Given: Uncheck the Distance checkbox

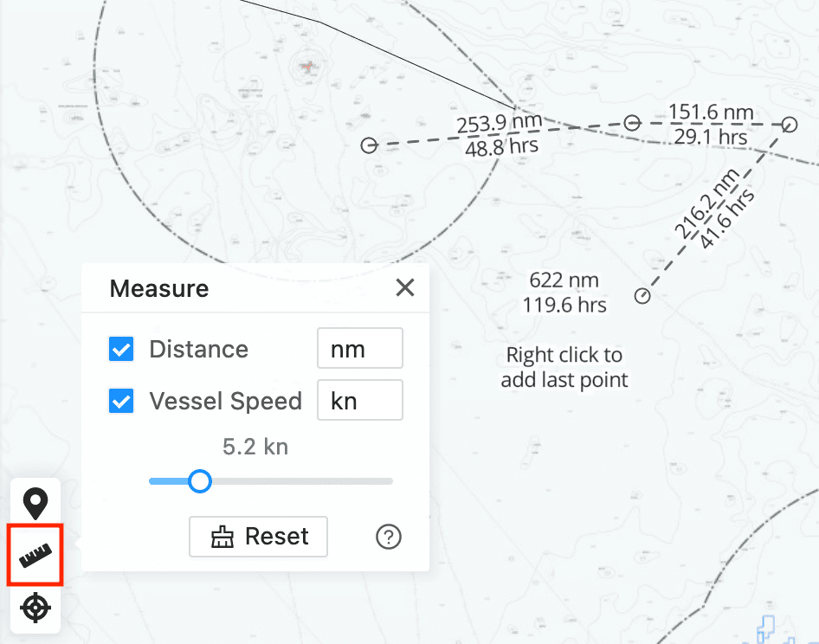Looking at the screenshot, I should [x=121, y=349].
